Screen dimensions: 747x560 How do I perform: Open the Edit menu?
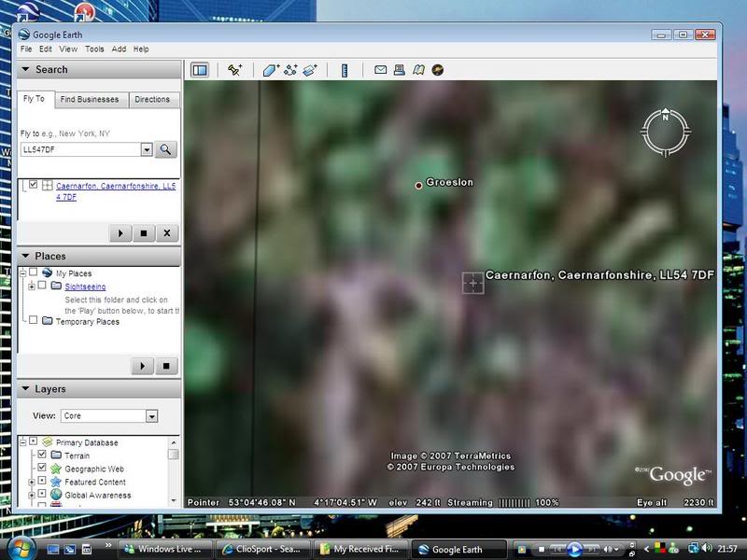(x=46, y=49)
